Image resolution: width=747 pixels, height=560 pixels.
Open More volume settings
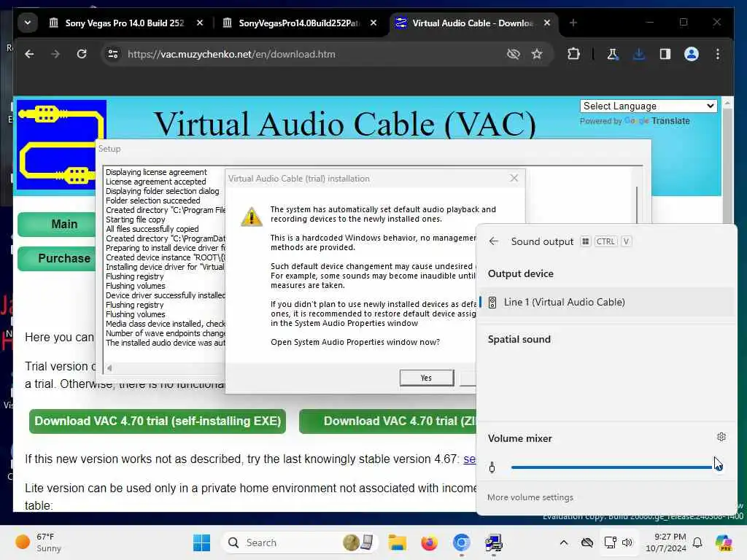coord(530,497)
